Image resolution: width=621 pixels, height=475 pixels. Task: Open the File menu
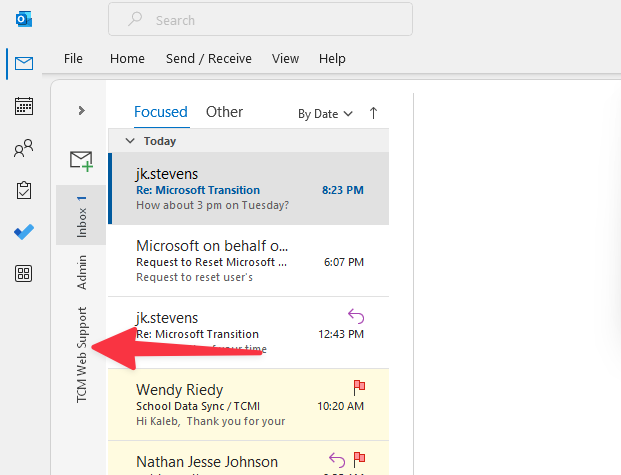pos(73,59)
